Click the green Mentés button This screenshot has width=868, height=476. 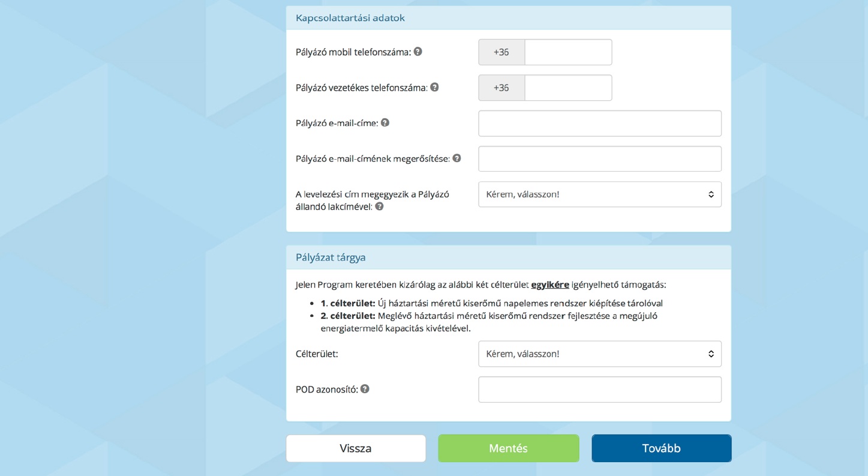point(508,448)
